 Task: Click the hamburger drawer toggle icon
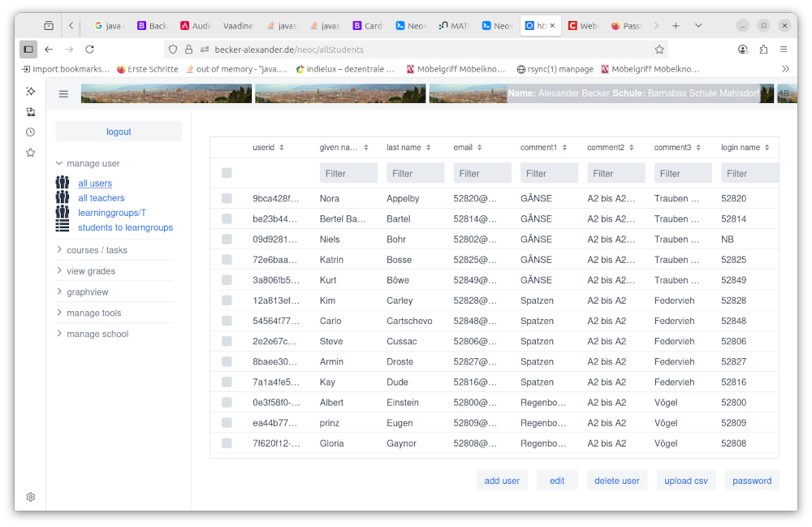point(63,94)
